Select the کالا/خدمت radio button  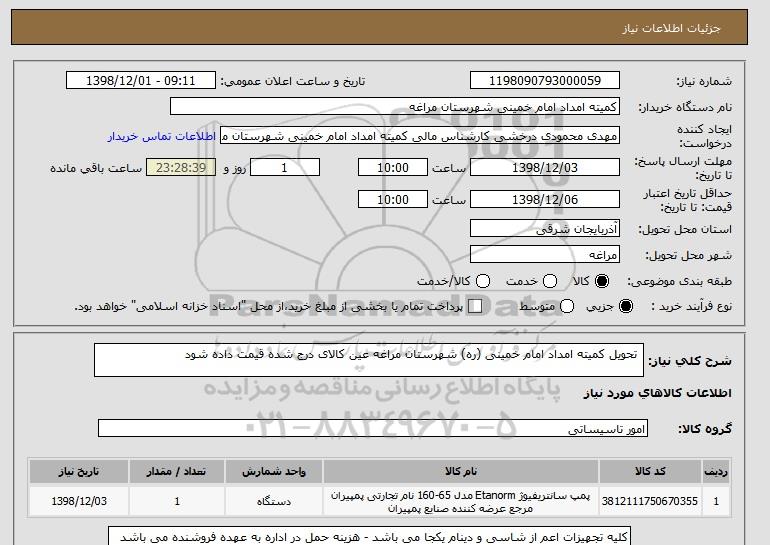click(483, 281)
